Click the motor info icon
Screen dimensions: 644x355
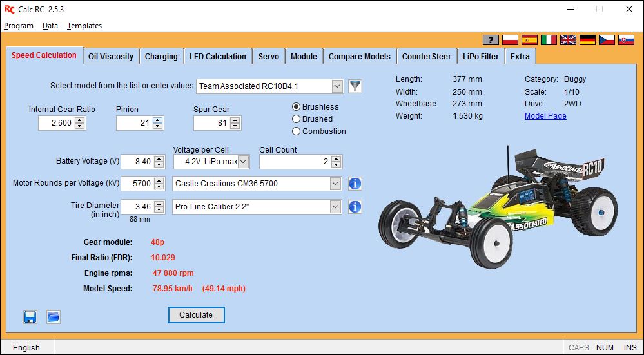click(355, 184)
